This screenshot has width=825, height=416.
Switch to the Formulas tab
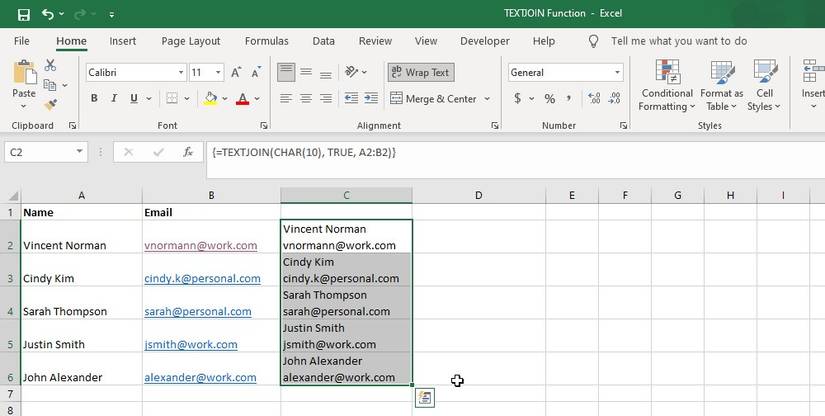266,41
